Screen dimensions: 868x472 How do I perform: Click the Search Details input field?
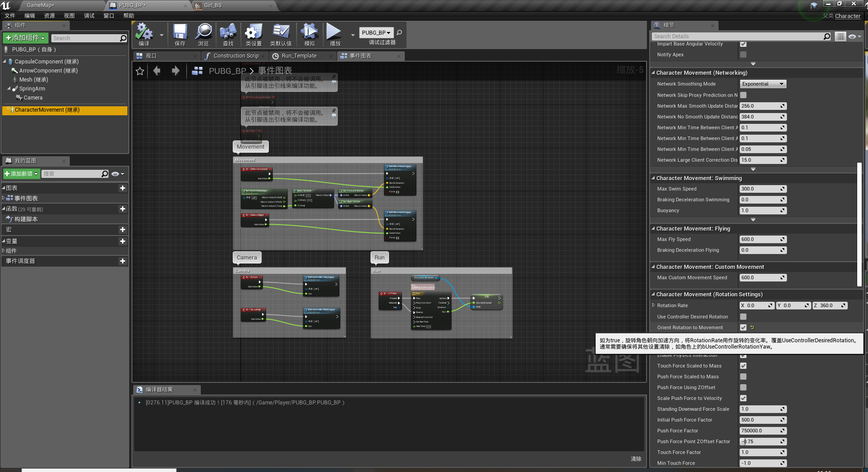[x=738, y=36]
